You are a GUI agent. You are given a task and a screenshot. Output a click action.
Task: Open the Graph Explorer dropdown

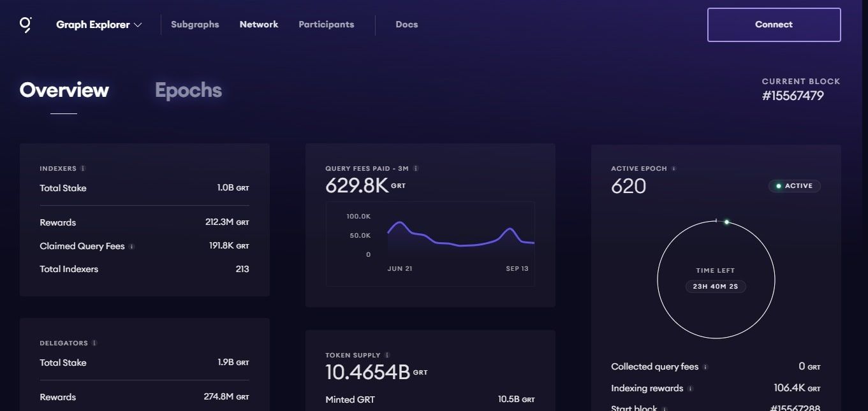pyautogui.click(x=99, y=25)
